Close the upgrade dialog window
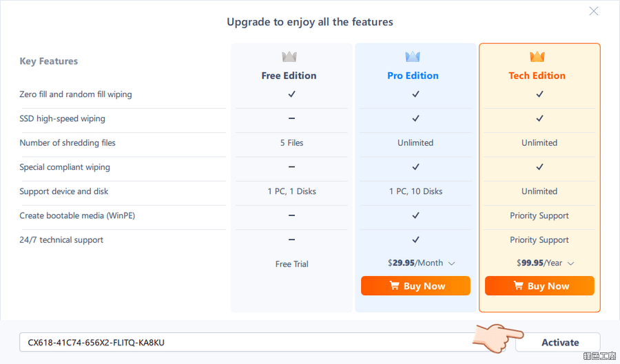 tap(593, 11)
